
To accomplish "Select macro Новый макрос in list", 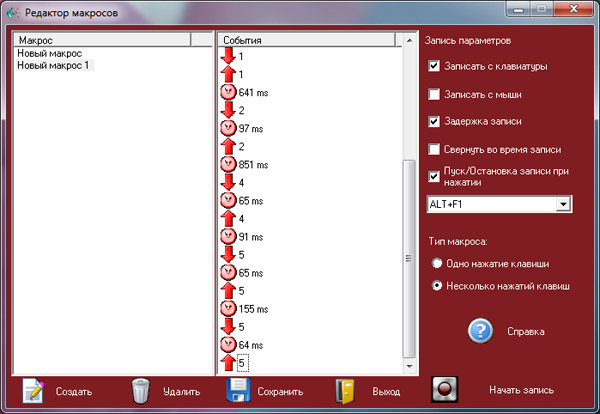I will 50,53.
